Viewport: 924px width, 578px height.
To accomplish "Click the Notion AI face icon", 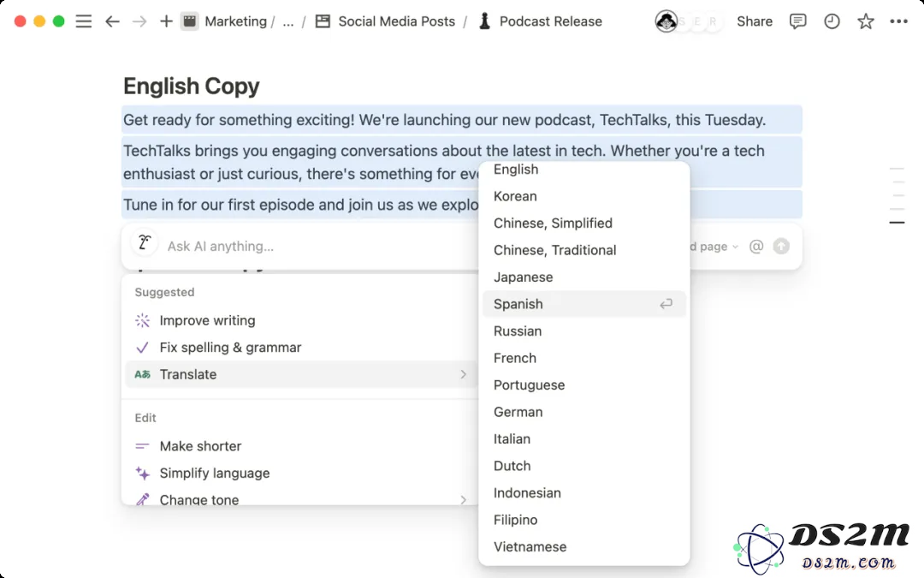I will pyautogui.click(x=145, y=242).
